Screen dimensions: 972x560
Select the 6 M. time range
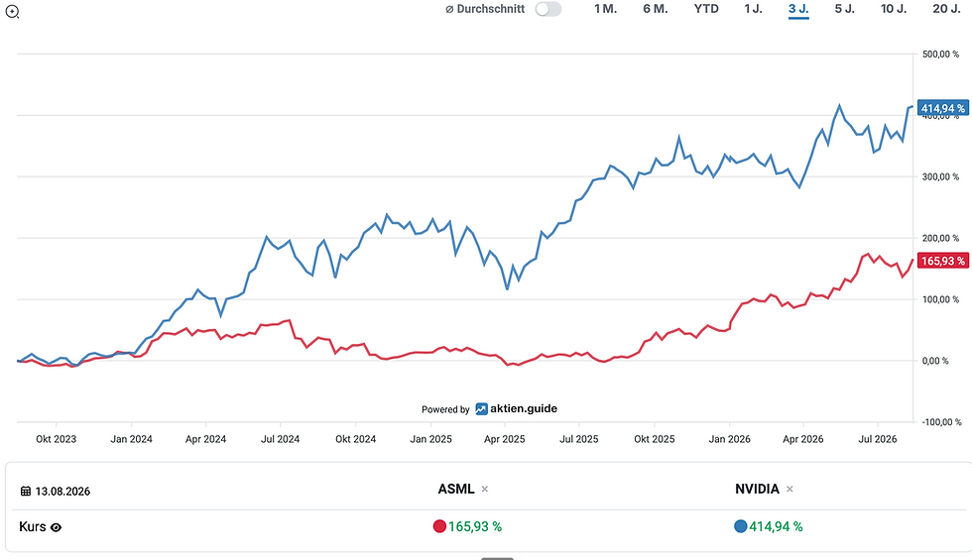coord(656,9)
